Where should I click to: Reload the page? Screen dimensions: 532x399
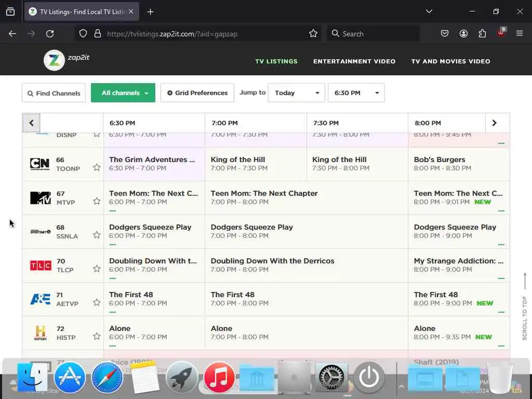coord(50,34)
